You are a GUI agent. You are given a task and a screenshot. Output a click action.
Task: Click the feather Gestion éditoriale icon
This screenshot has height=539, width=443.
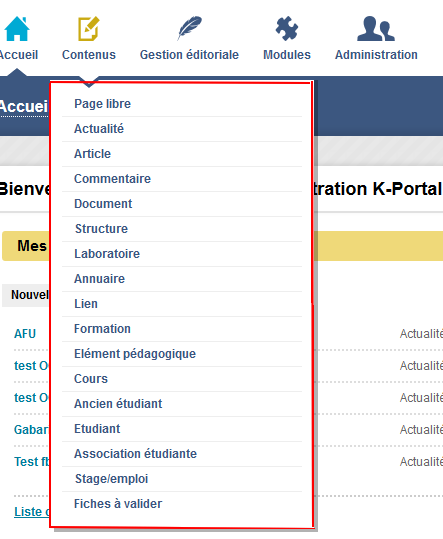click(189, 28)
